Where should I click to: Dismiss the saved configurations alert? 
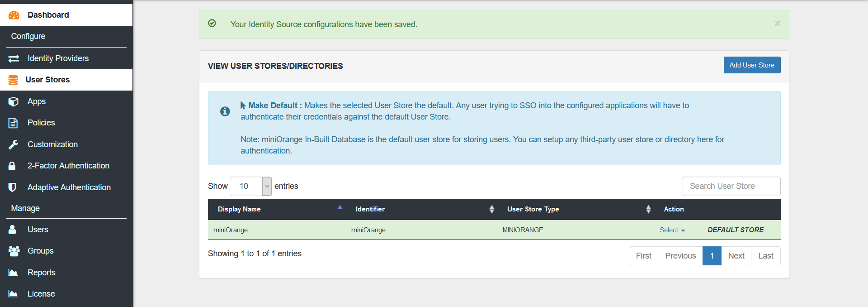[x=778, y=23]
